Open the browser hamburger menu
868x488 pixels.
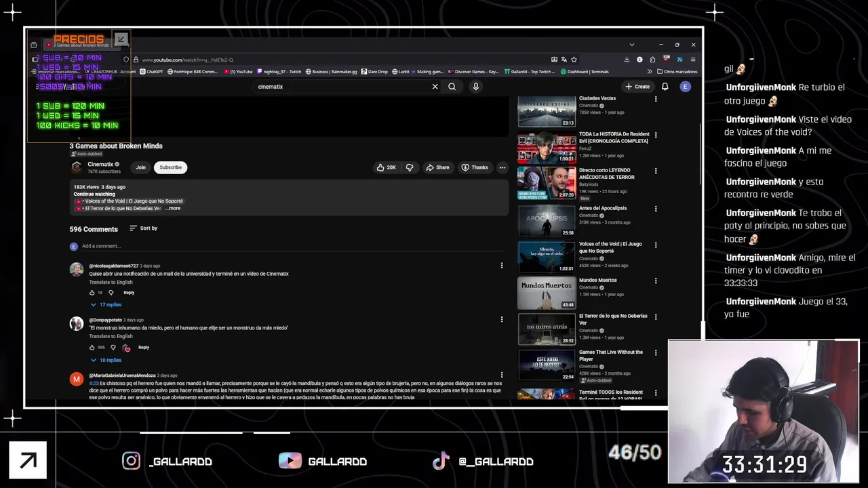point(692,60)
